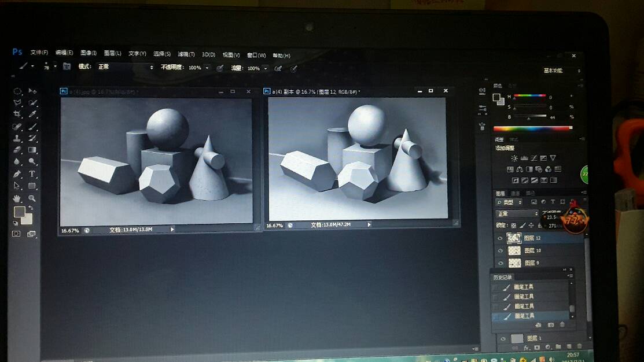Open the 图层(L) menu
The image size is (644, 362).
pyautogui.click(x=112, y=53)
